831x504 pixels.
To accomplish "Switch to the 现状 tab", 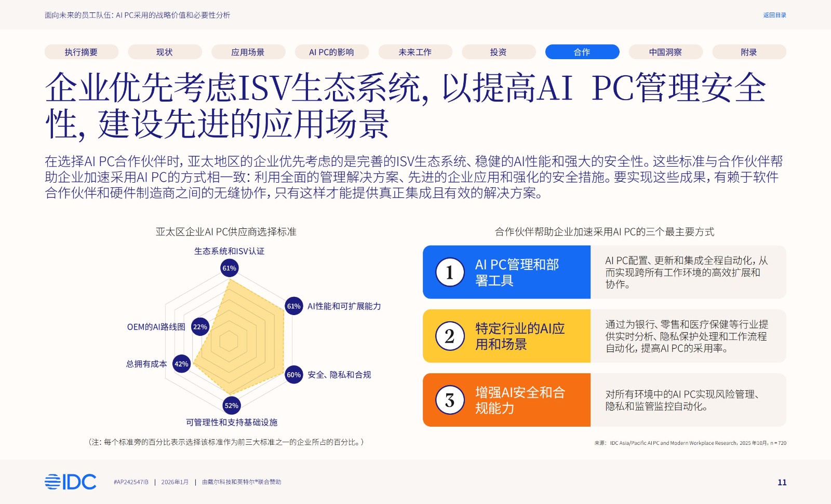I will click(165, 52).
